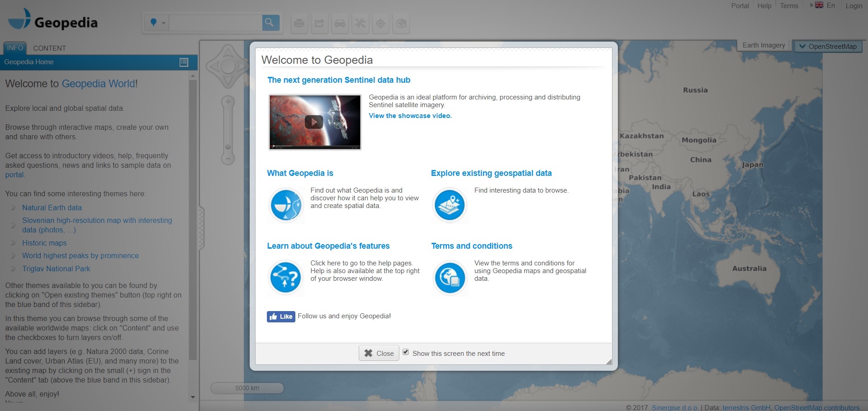The width and height of the screenshot is (868, 411).
Task: Play the showcase video thumbnail
Action: 315,122
